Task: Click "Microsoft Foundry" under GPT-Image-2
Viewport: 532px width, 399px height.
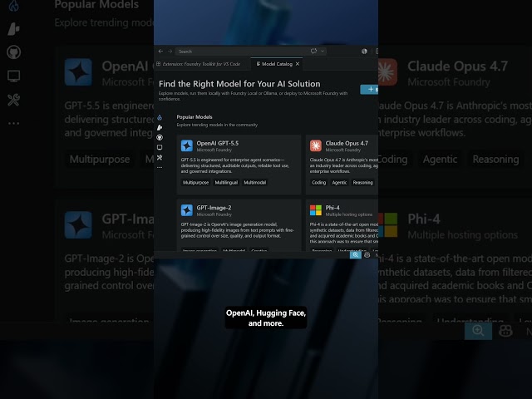Action: (x=214, y=214)
